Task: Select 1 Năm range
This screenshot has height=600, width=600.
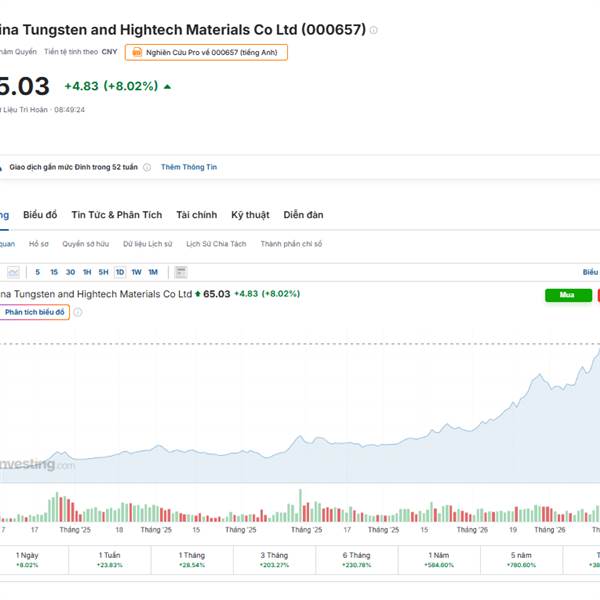Action: [x=439, y=559]
